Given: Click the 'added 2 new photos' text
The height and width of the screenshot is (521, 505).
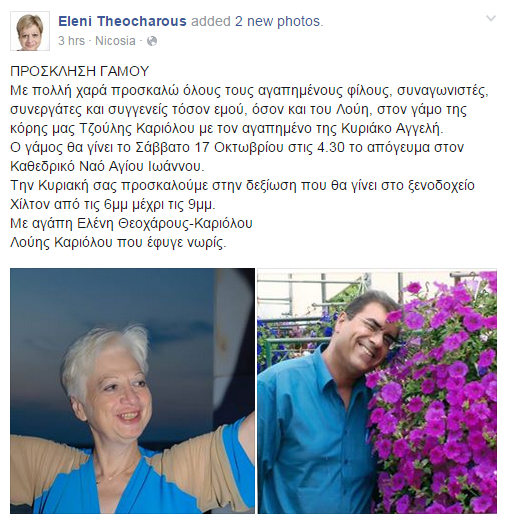Looking at the screenshot, I should click(x=257, y=21).
